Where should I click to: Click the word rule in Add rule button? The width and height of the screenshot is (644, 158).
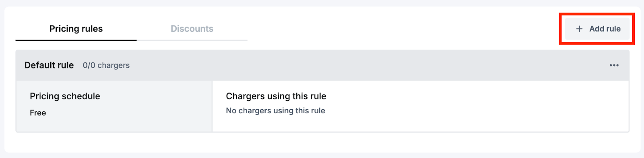[613, 29]
